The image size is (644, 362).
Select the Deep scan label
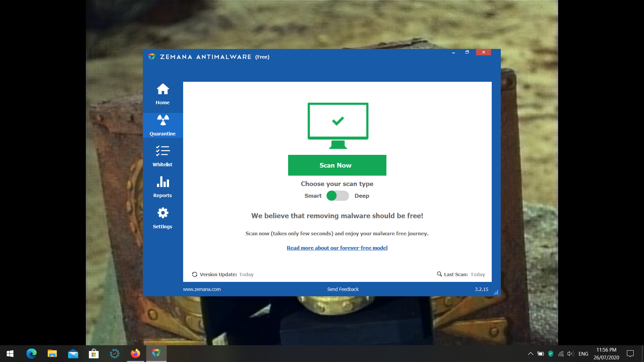(362, 196)
